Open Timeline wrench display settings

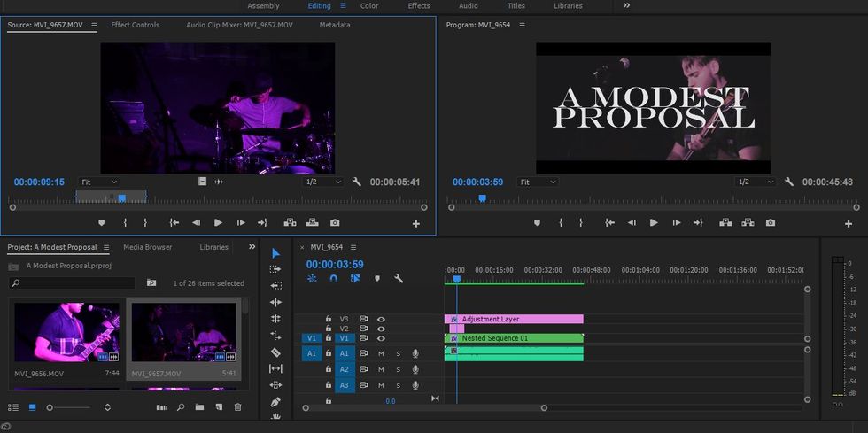click(x=399, y=278)
